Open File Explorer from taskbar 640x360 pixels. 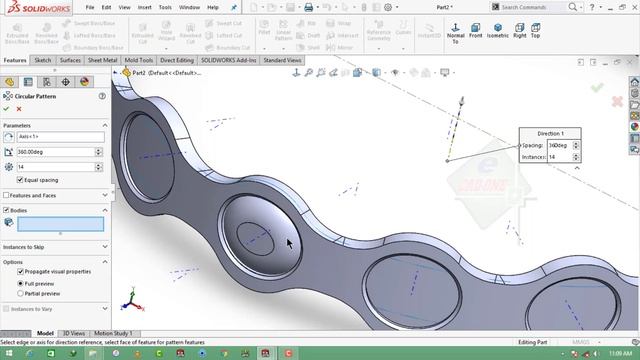(93, 353)
